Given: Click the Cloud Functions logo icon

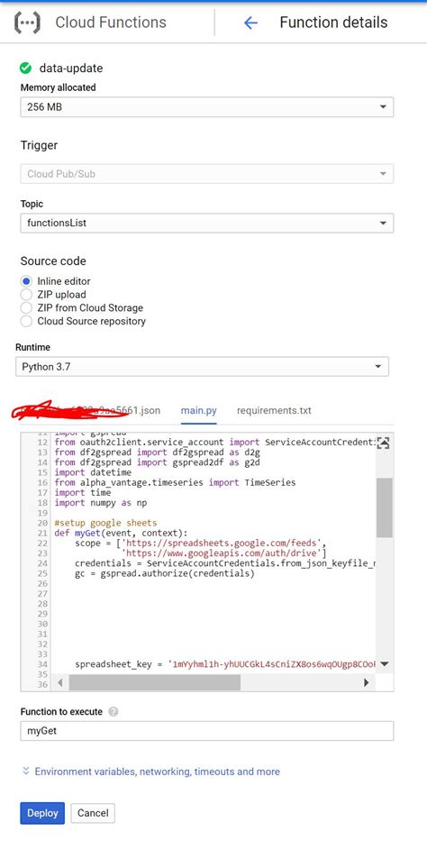Looking at the screenshot, I should (x=27, y=23).
